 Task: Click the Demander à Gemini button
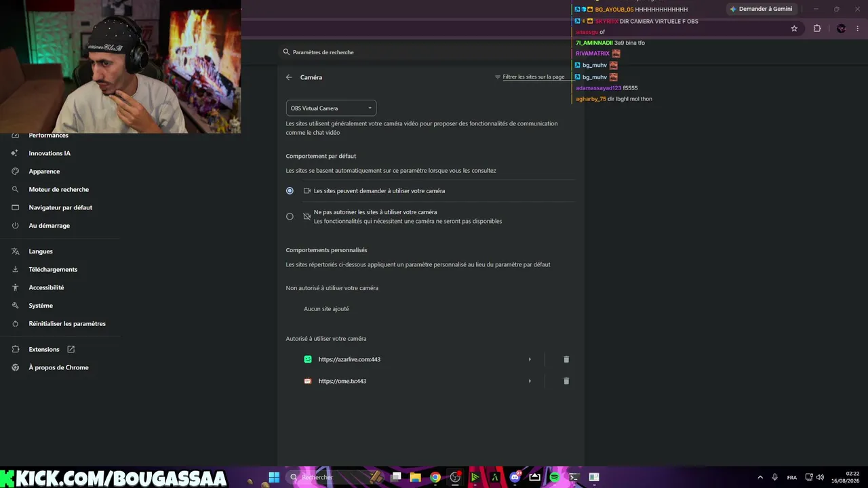[x=760, y=9]
